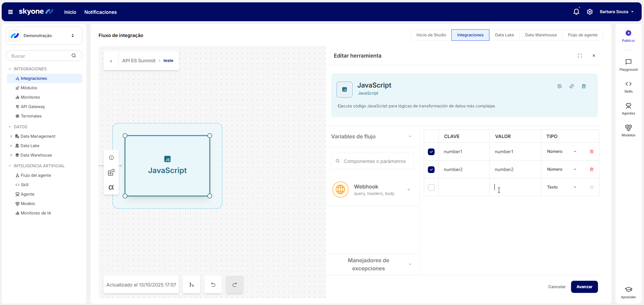Expand the Webhook parameters section
The image size is (644, 305).
coord(409,190)
